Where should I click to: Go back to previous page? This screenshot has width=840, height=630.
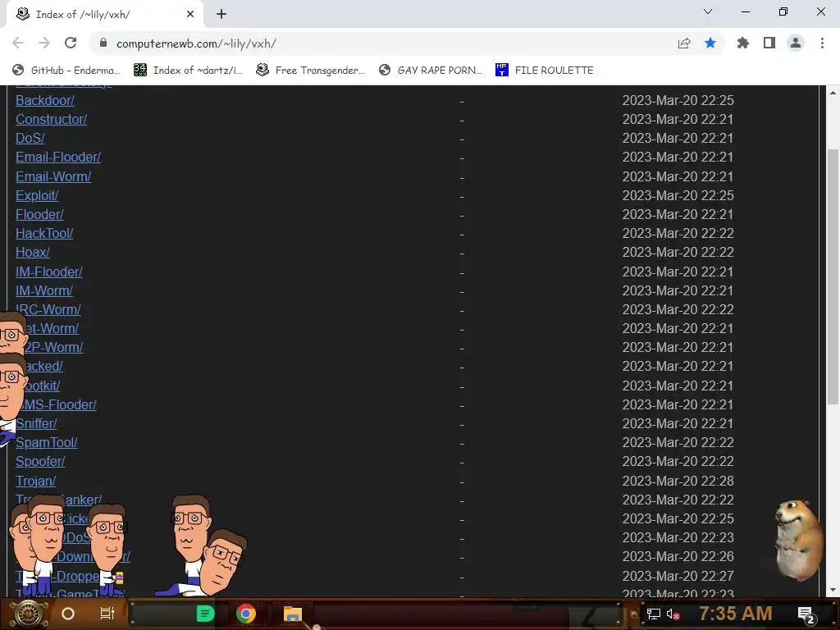18,43
